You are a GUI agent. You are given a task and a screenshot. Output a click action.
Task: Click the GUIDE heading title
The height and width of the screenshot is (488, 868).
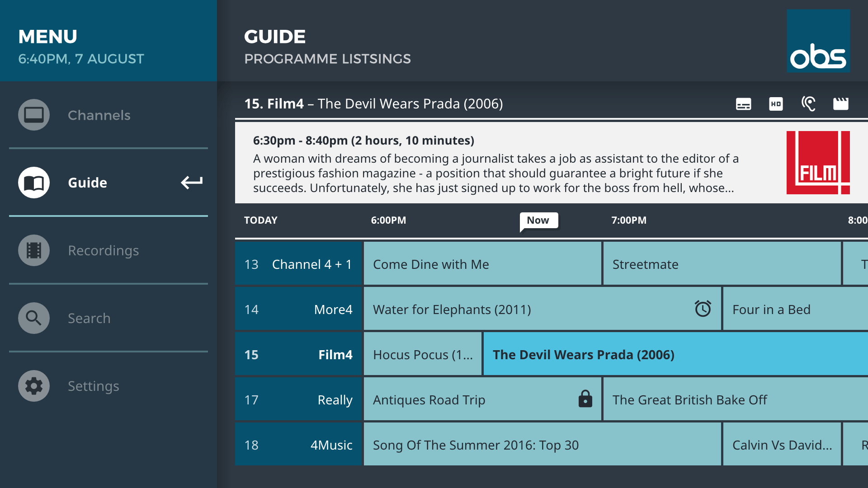[x=275, y=37]
